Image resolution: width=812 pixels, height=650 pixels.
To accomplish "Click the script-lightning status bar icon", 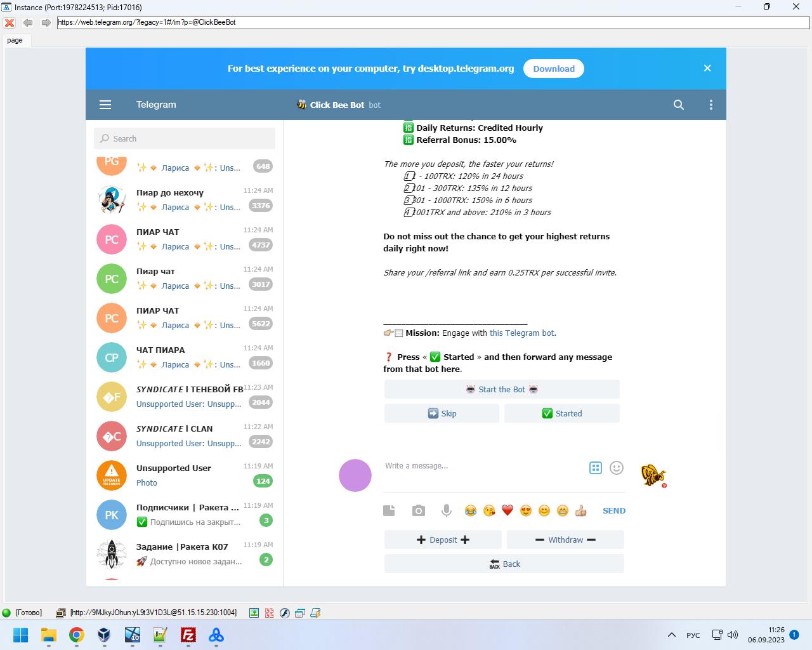I will [x=315, y=613].
